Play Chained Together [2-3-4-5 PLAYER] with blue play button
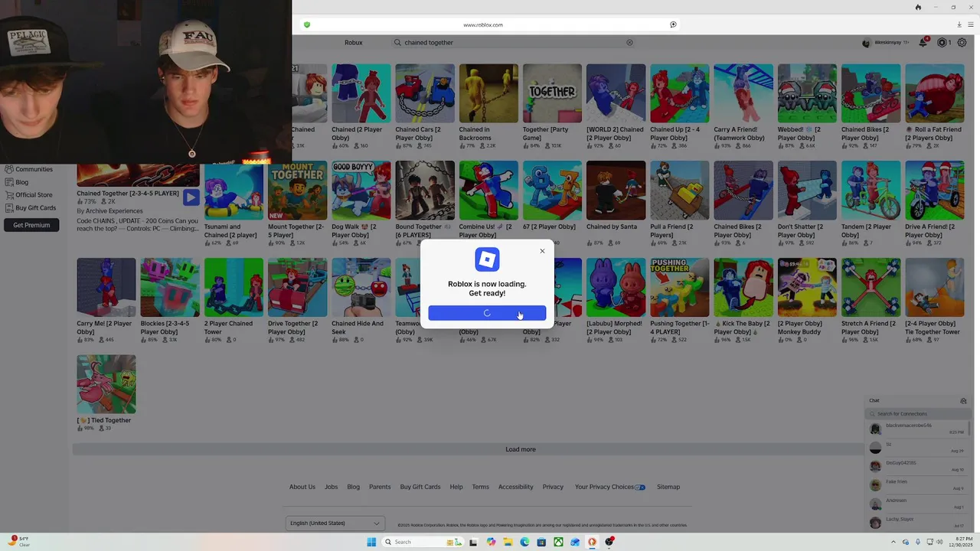This screenshot has height=551, width=980. (191, 197)
